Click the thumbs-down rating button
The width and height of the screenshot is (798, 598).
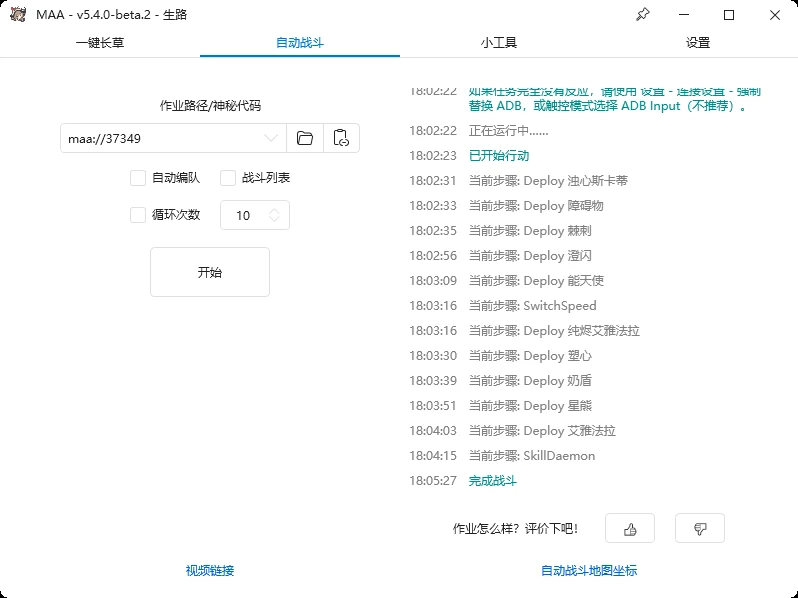pos(699,528)
